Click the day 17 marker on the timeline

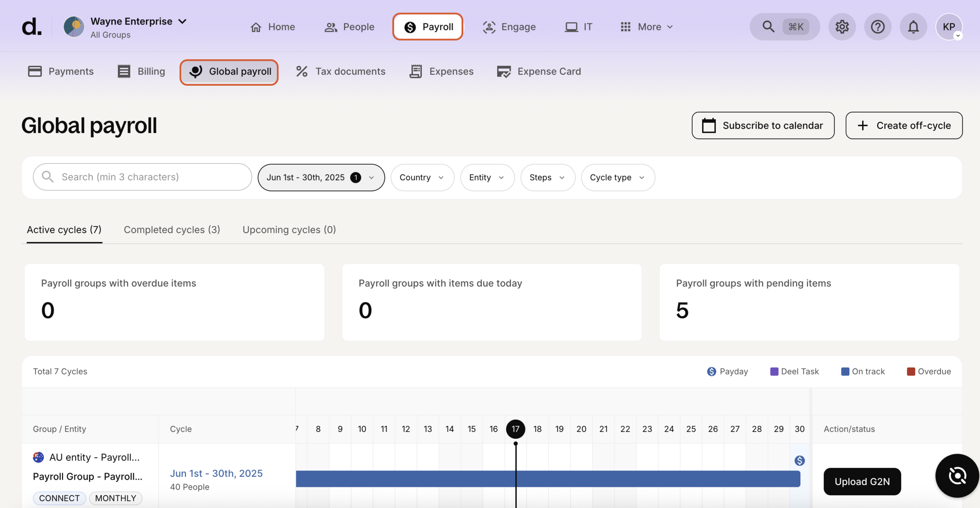(515, 429)
